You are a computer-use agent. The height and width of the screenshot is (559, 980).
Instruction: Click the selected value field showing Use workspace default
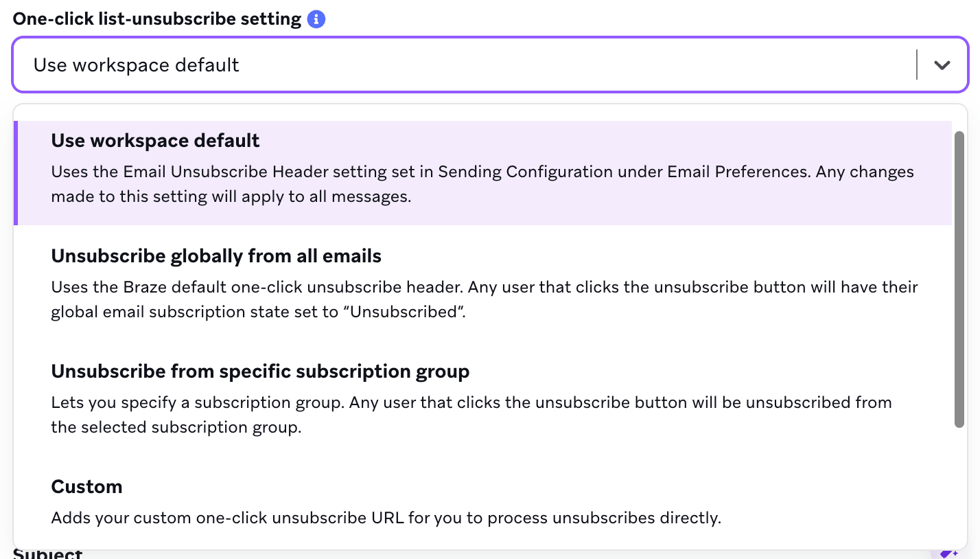464,65
